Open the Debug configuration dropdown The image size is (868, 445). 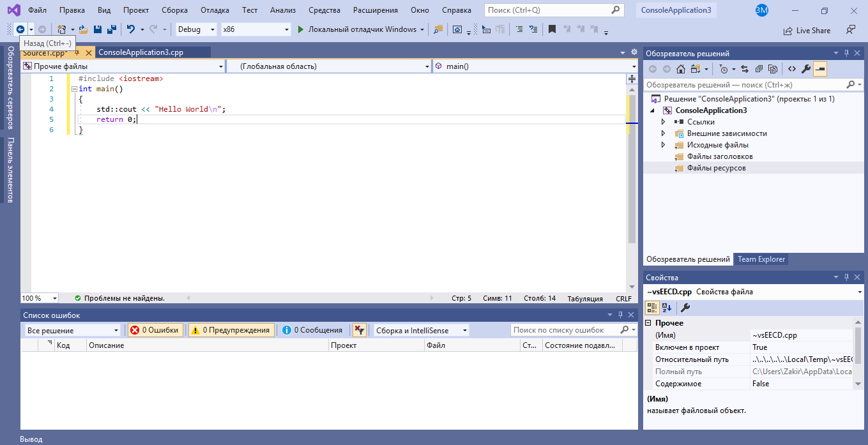click(x=197, y=29)
